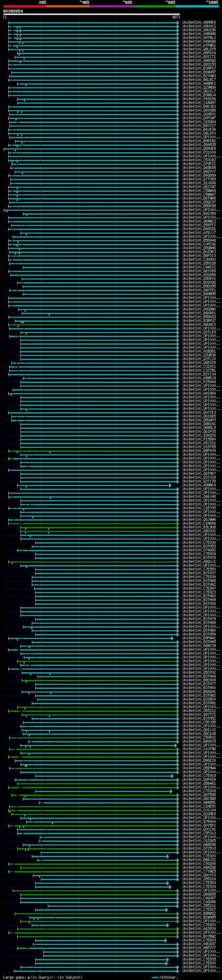Select the UniRef100_B8NW52 label

click(x=199, y=913)
